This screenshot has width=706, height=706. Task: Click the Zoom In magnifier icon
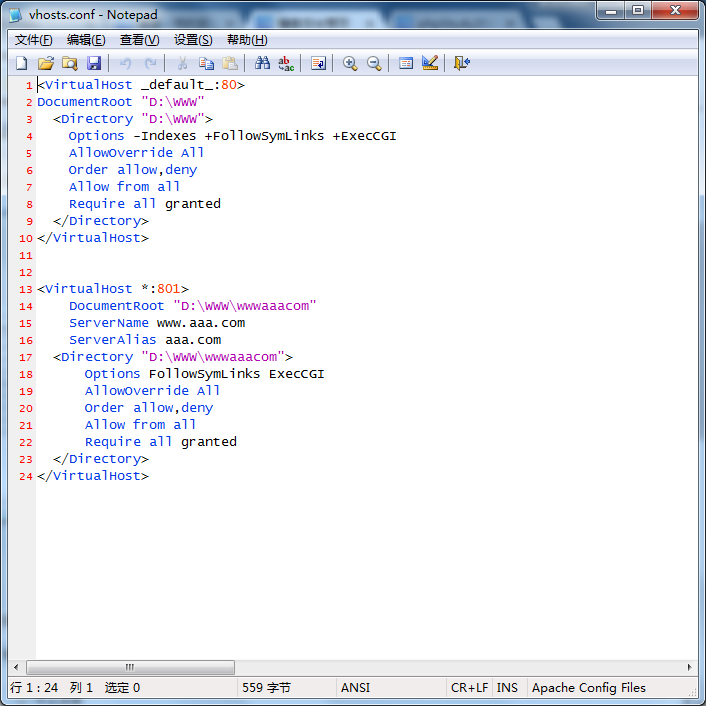350,63
